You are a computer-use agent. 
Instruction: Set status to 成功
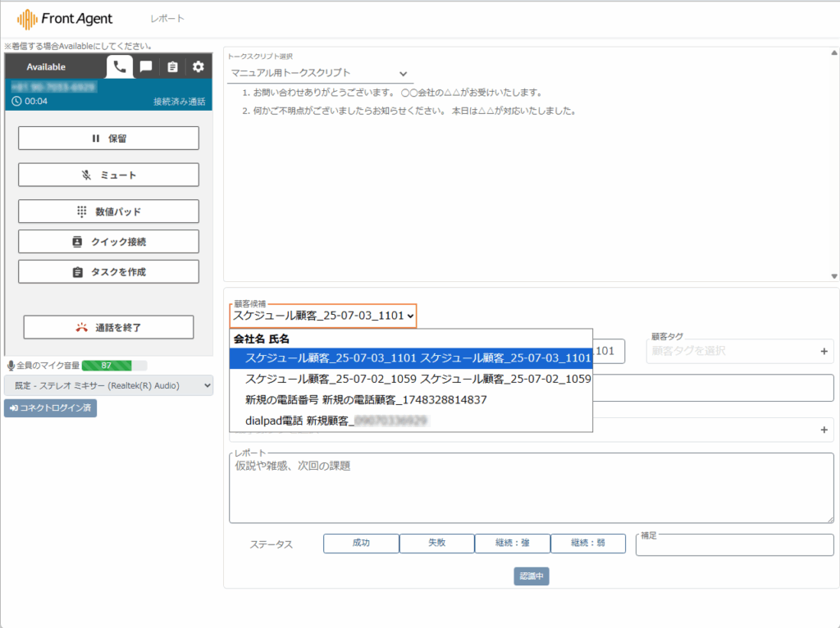361,543
